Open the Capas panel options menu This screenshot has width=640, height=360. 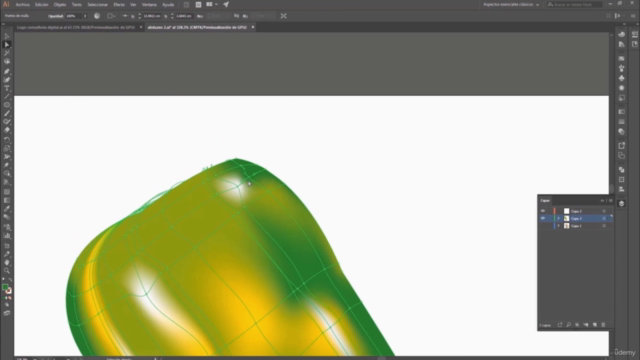[x=611, y=200]
